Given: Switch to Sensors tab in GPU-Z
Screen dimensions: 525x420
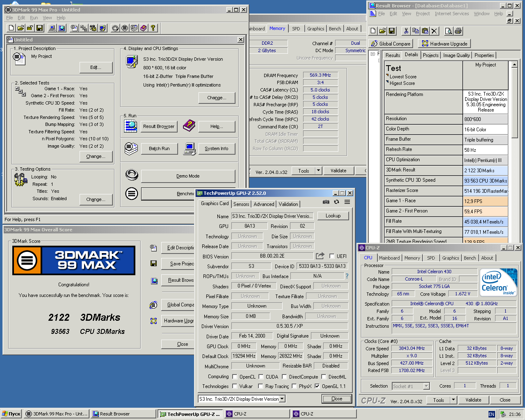Looking at the screenshot, I should [x=241, y=204].
